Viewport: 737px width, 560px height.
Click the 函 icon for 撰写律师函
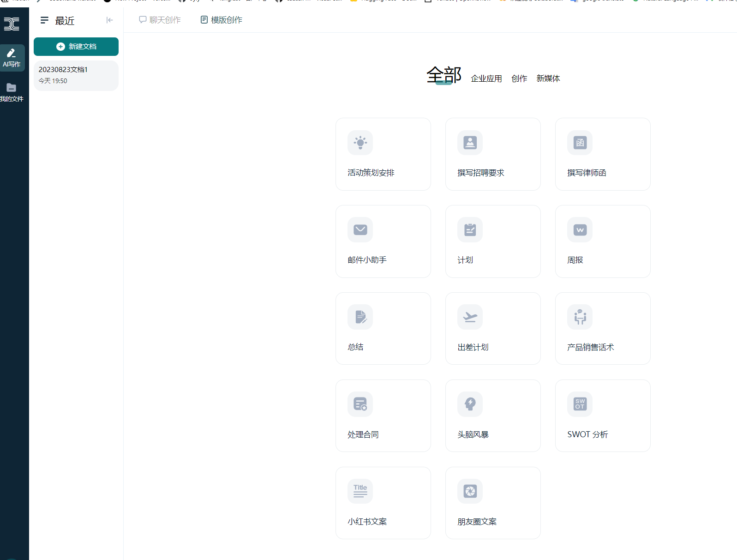tap(580, 143)
